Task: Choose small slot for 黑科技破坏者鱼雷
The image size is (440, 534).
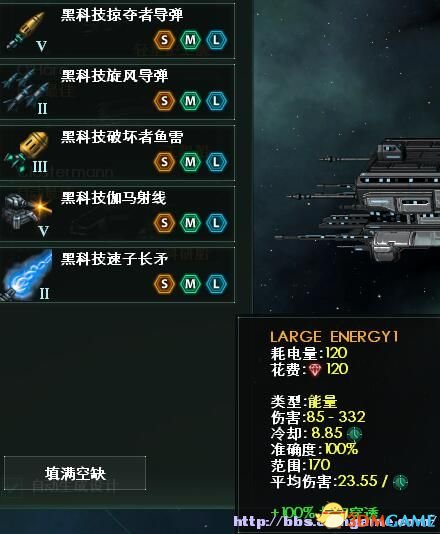Action: (164, 162)
